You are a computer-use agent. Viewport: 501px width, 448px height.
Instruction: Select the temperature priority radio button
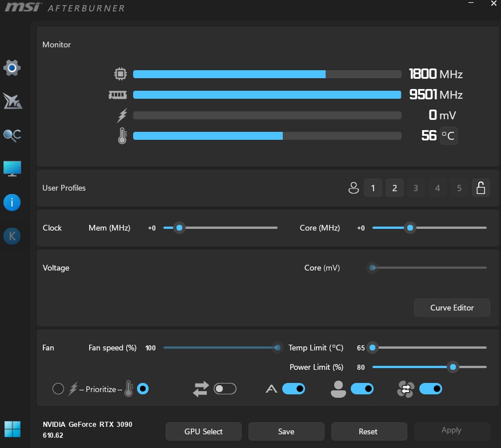click(143, 389)
